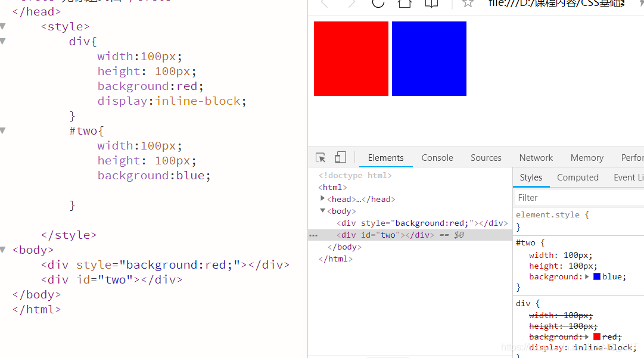Open the ellipsis menu beside selected node
Image resolution: width=644 pixels, height=358 pixels.
pyautogui.click(x=313, y=235)
